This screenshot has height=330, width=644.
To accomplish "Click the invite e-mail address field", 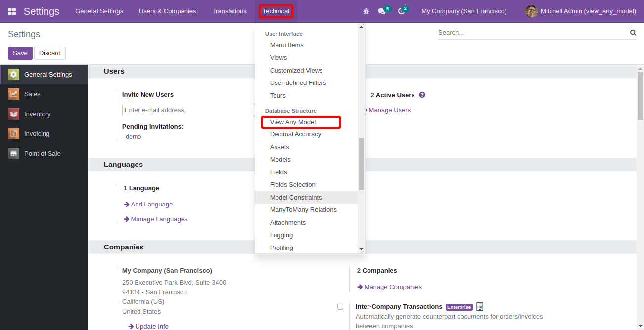I will pos(189,110).
